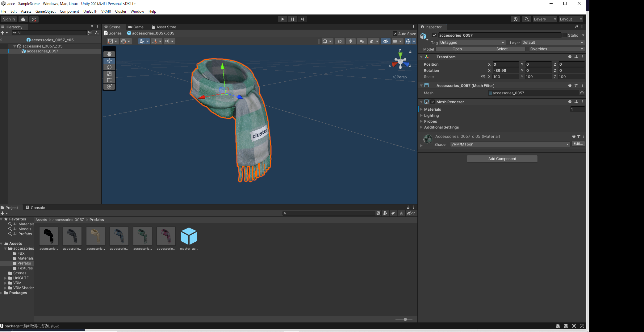Click the Pause button
644x332 pixels.
tap(292, 19)
